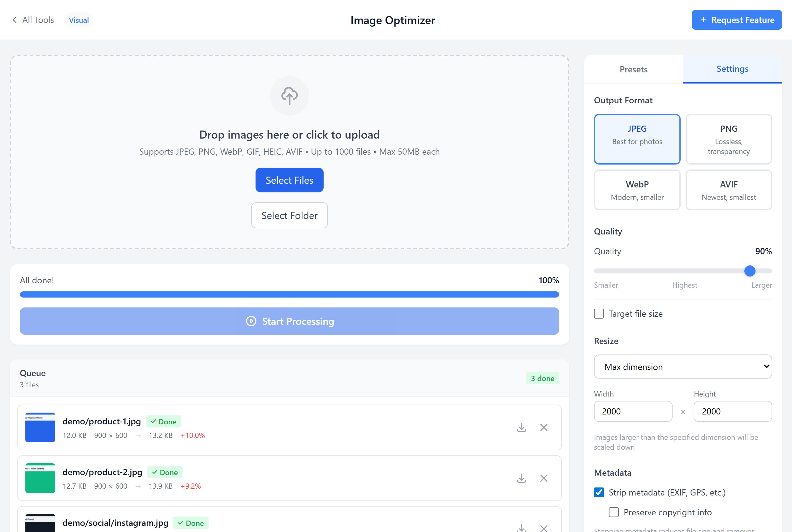Image resolution: width=792 pixels, height=532 pixels.
Task: Click Select Files to upload images
Action: click(x=289, y=180)
